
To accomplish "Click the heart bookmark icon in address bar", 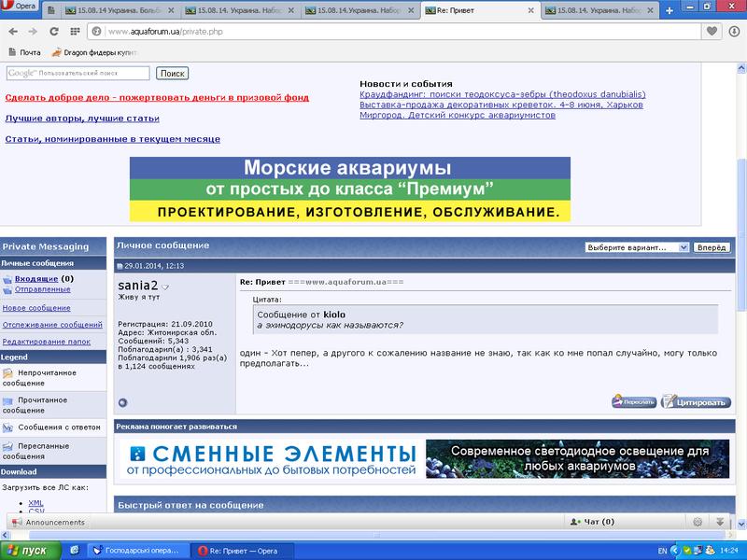I will click(712, 31).
